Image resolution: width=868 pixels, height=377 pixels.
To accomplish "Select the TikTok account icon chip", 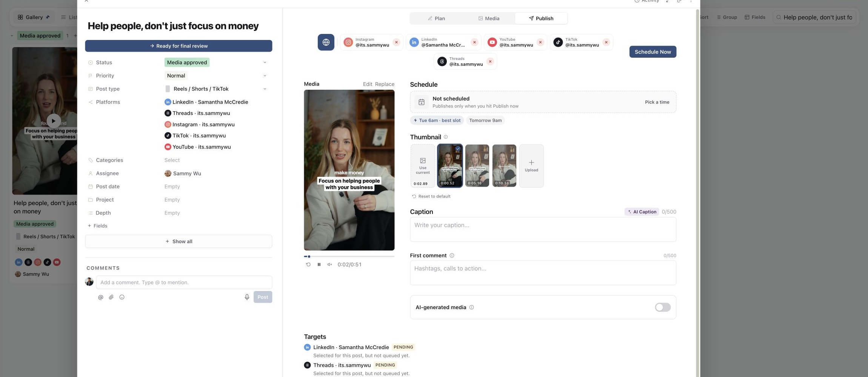I will pos(558,42).
